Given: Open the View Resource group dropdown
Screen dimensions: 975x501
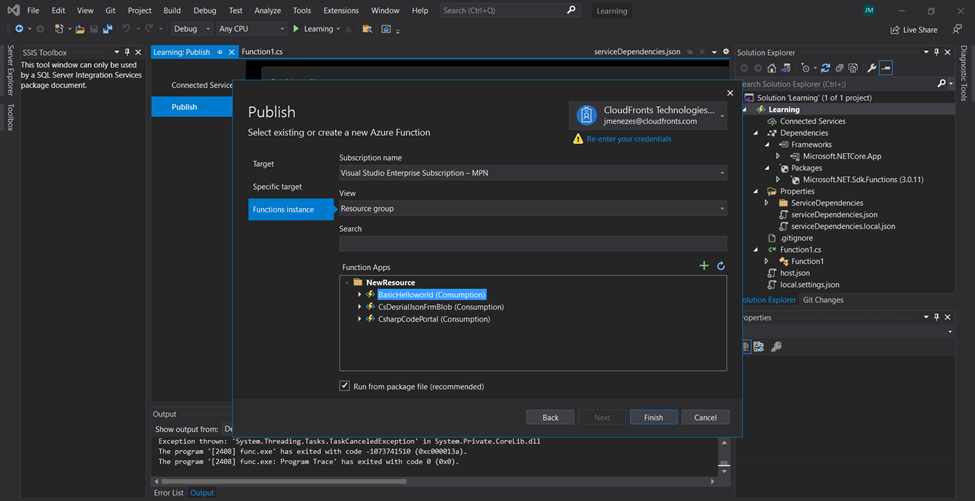Looking at the screenshot, I should pyautogui.click(x=533, y=208).
